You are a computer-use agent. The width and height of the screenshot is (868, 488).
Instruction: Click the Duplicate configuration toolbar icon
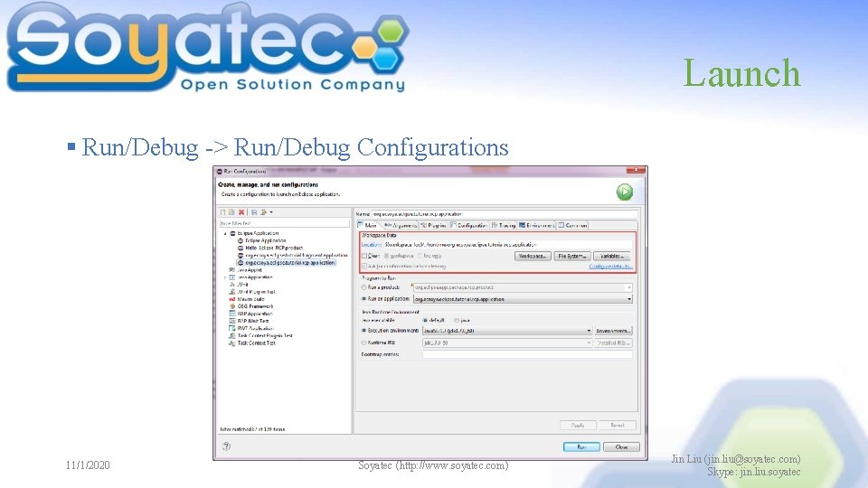232,211
